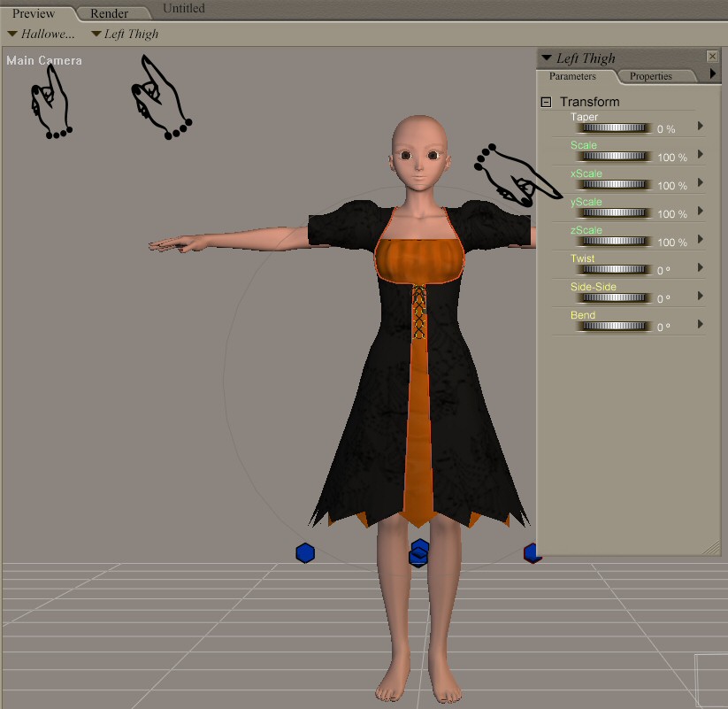Open the Bend dial options arrow

point(701,325)
